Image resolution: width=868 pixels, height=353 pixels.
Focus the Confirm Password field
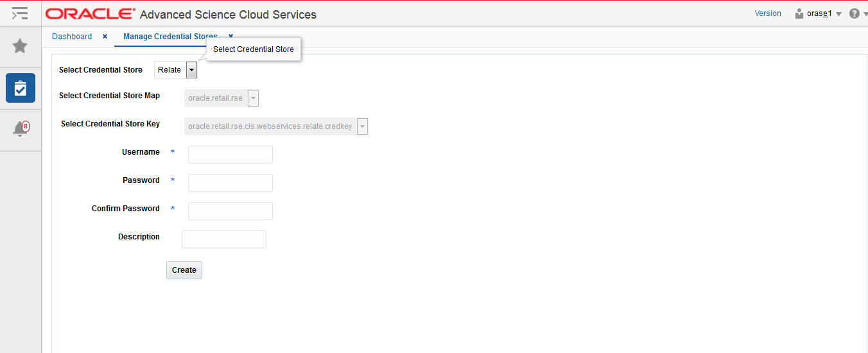230,211
